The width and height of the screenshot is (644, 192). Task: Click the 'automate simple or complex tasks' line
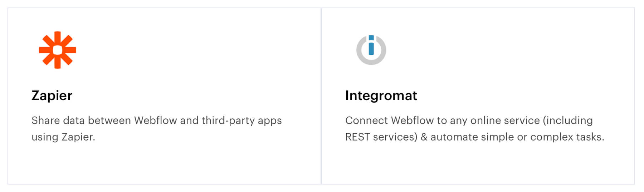(x=475, y=137)
